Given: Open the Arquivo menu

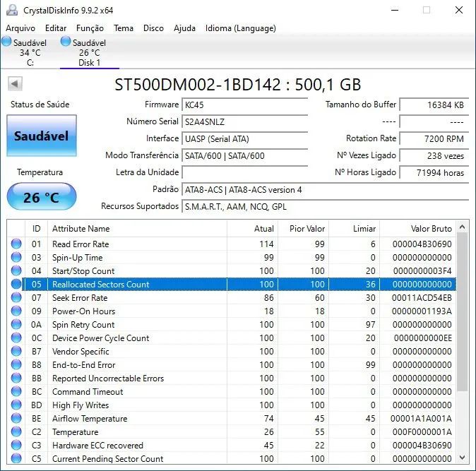Looking at the screenshot, I should [20, 28].
